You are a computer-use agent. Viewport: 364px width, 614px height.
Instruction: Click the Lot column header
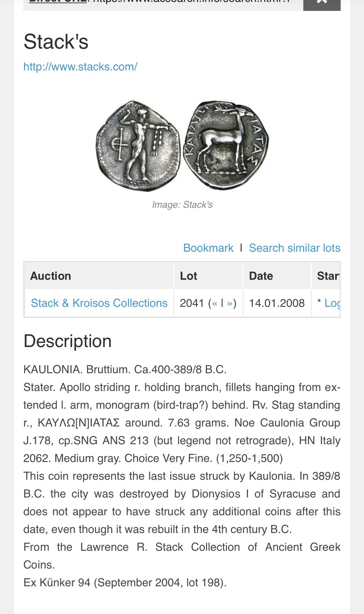[x=189, y=276]
